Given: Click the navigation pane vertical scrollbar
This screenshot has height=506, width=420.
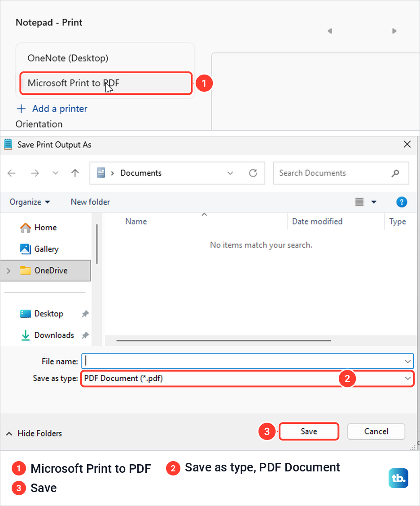Looking at the screenshot, I should (97, 244).
